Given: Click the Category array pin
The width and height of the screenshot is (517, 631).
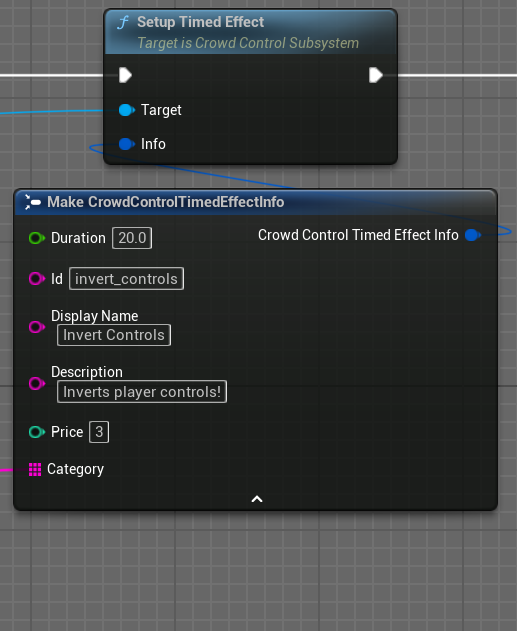Looking at the screenshot, I should click(x=35, y=469).
